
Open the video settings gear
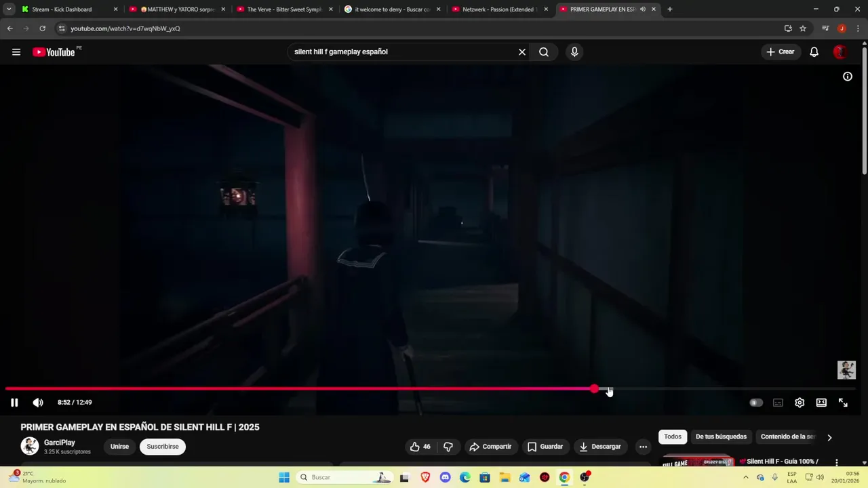tap(800, 403)
